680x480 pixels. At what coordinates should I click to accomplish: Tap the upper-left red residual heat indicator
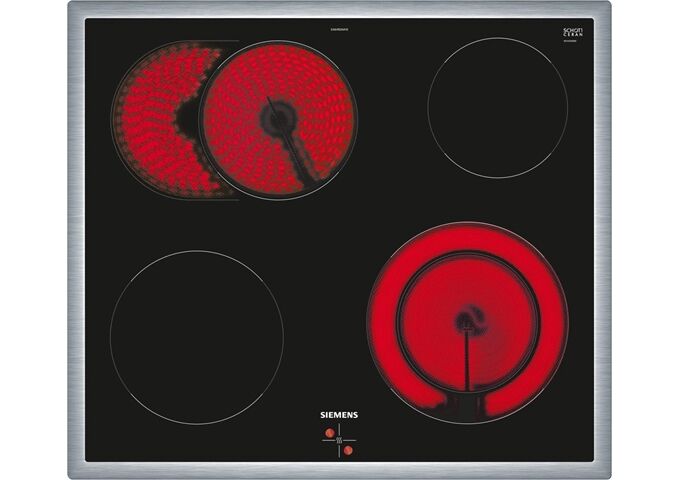pyautogui.click(x=330, y=432)
